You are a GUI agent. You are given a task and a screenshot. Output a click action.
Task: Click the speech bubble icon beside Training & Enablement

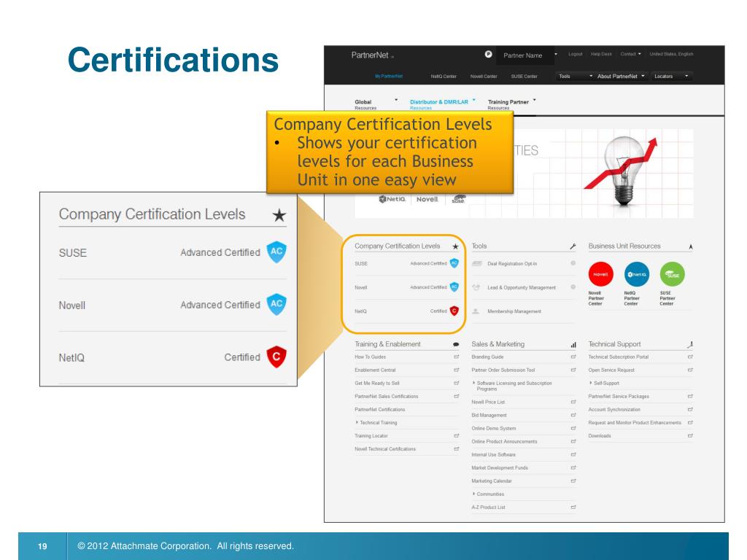[x=456, y=344]
